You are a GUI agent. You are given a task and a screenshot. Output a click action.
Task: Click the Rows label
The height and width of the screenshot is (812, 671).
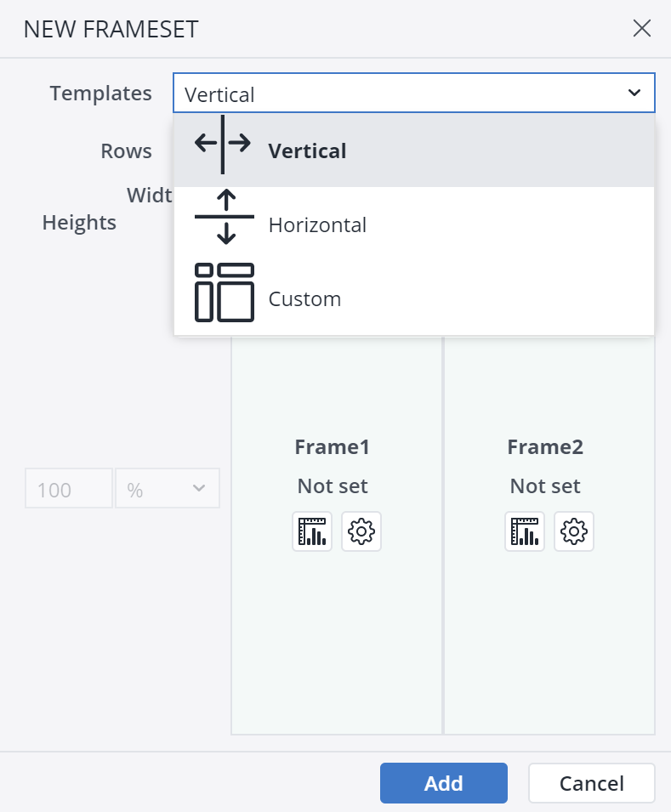126,150
